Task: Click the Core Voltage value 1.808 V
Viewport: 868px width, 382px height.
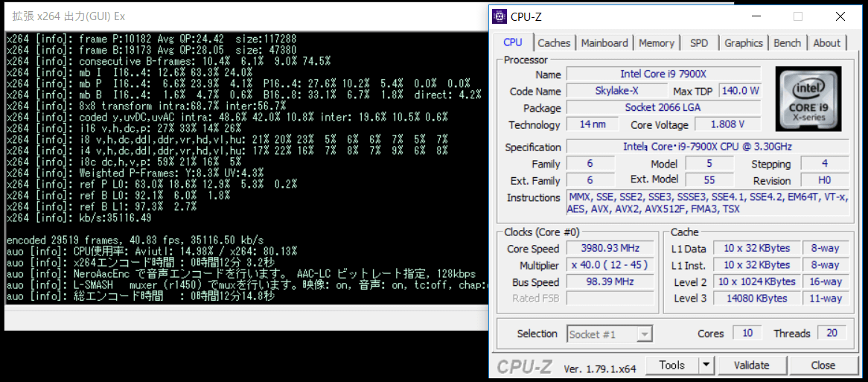Action: (728, 124)
